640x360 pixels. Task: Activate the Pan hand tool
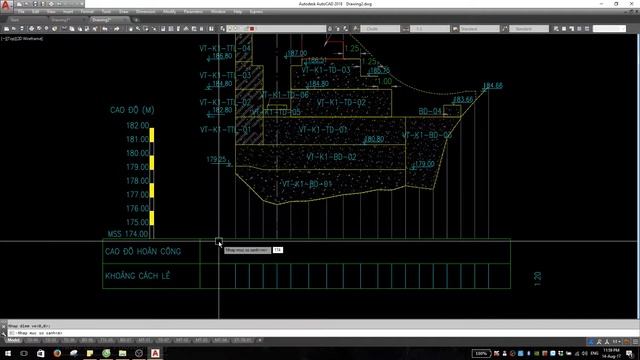pos(131,29)
